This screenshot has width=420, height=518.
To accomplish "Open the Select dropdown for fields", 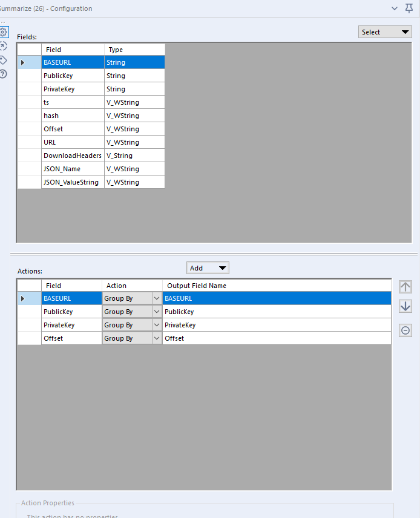I will point(385,32).
